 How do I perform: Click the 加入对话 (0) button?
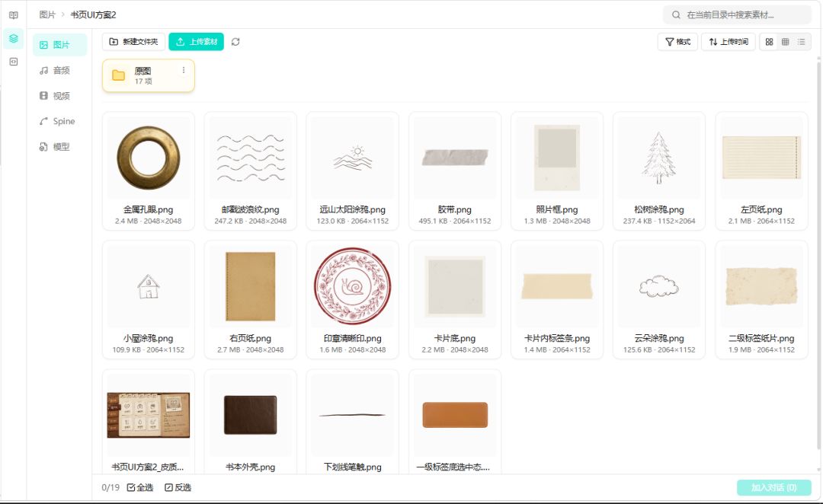pos(774,487)
